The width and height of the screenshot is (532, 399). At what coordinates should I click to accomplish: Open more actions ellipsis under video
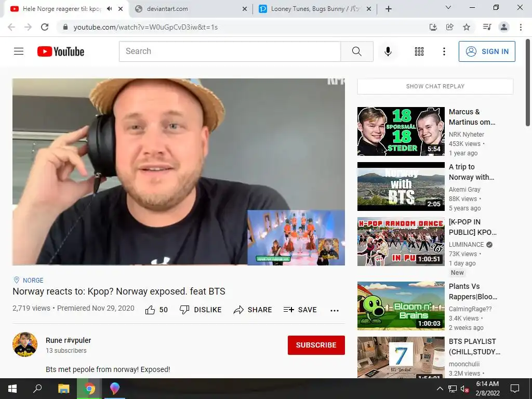[x=335, y=311]
